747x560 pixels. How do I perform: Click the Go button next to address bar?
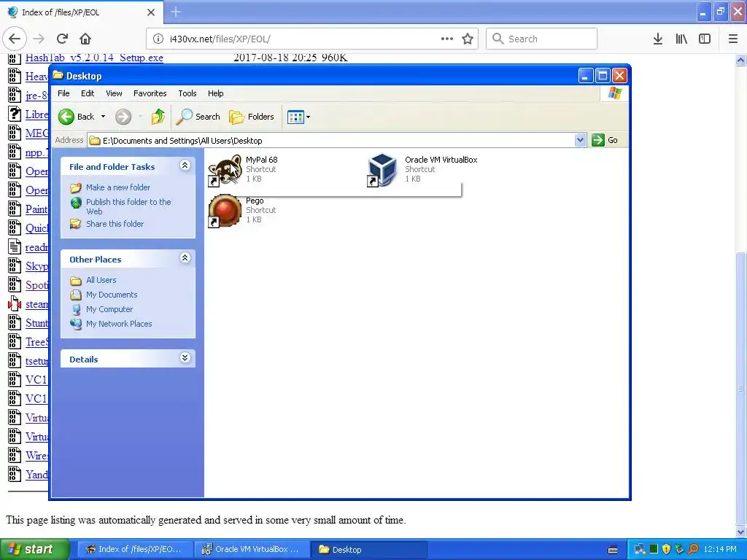tap(605, 140)
